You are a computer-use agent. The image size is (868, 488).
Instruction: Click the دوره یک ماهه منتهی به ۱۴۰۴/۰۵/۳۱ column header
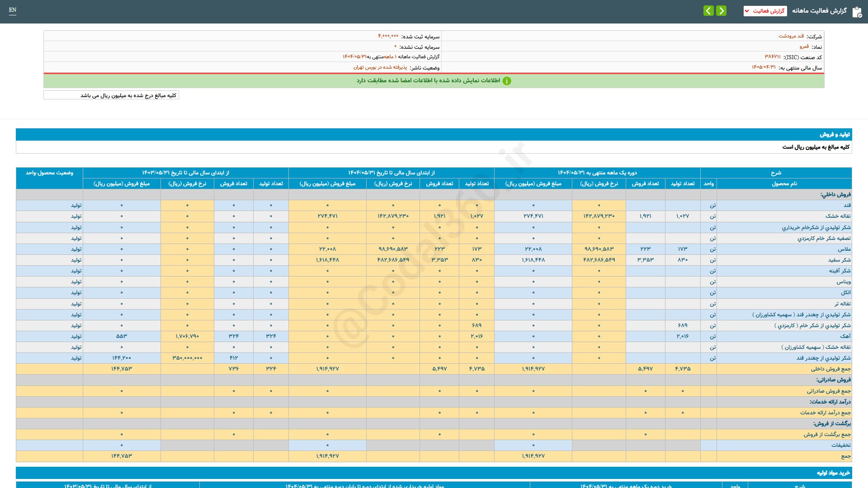tap(597, 173)
